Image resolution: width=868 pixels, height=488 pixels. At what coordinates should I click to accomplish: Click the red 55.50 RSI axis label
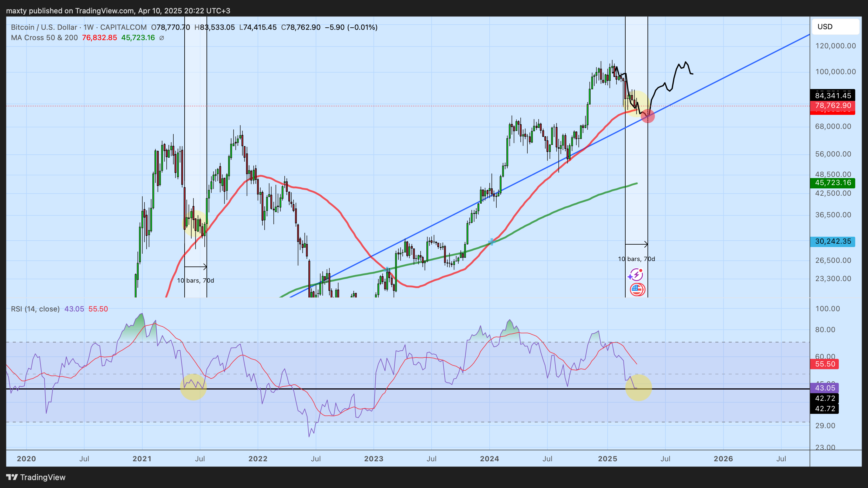(825, 364)
